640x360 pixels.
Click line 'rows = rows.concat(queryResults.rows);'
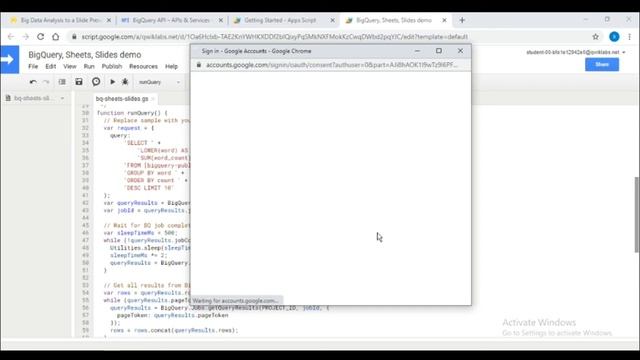[x=174, y=330]
